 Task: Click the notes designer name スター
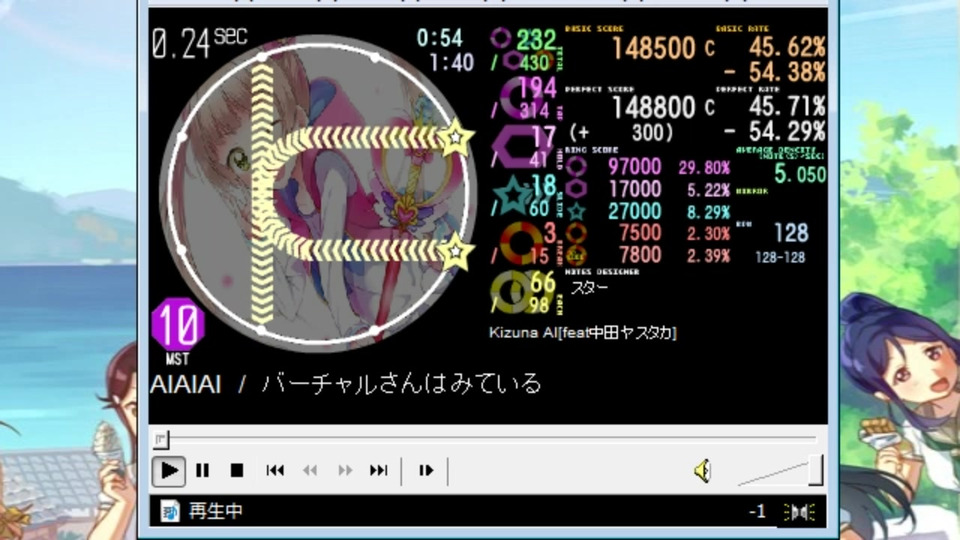[x=589, y=288]
